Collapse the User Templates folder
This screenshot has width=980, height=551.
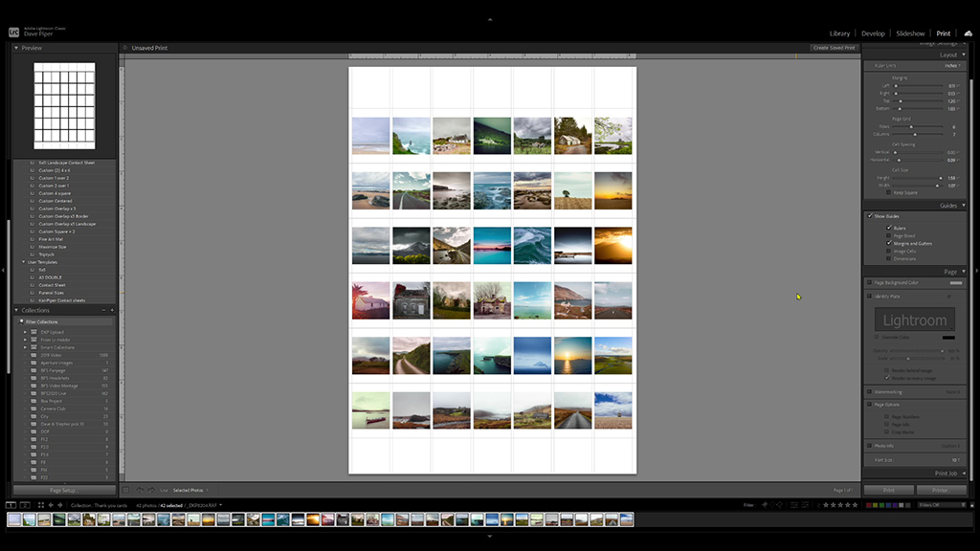click(24, 262)
